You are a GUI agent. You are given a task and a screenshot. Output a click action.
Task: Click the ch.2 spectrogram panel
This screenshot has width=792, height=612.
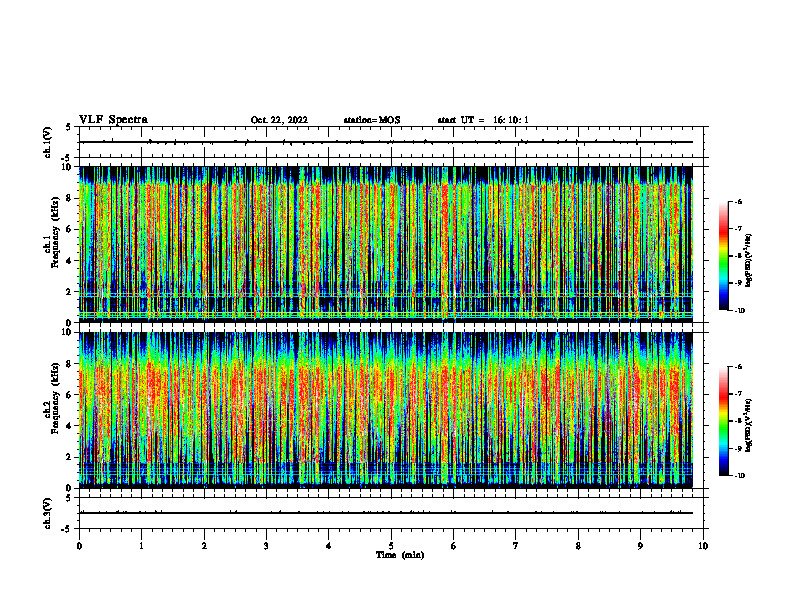[x=386, y=410]
